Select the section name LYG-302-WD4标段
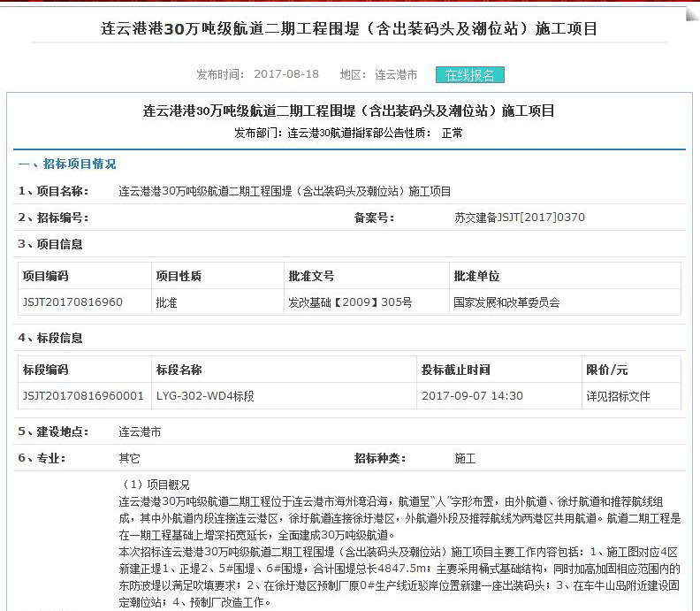This screenshot has width=700, height=611. point(205,396)
